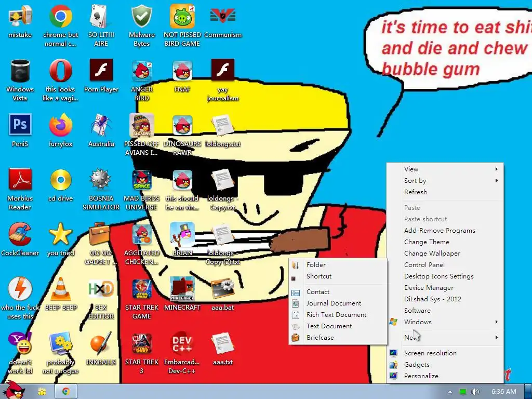The height and width of the screenshot is (399, 532).
Task: Create new Folder from submenu
Action: (338, 264)
